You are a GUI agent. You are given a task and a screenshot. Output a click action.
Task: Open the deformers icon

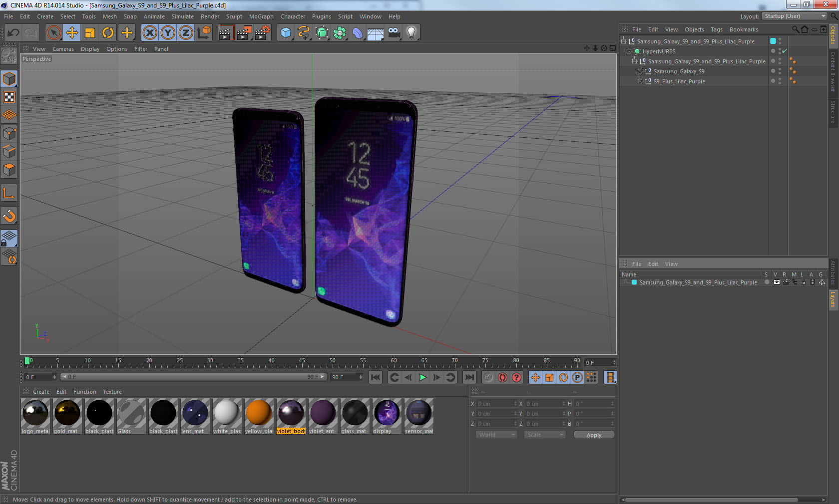point(358,33)
